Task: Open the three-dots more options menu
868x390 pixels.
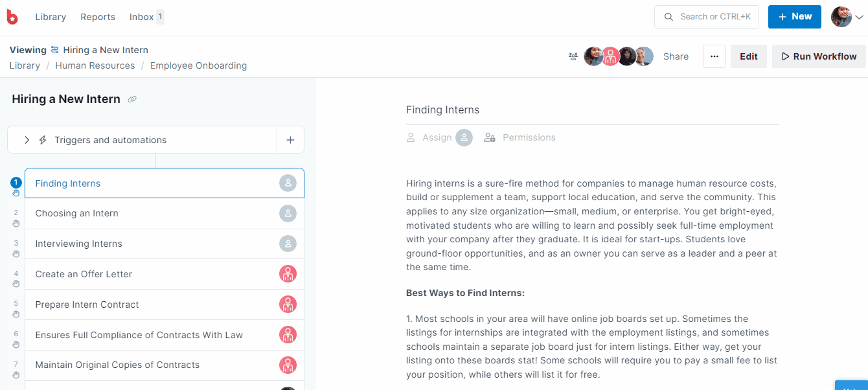Action: 714,56
